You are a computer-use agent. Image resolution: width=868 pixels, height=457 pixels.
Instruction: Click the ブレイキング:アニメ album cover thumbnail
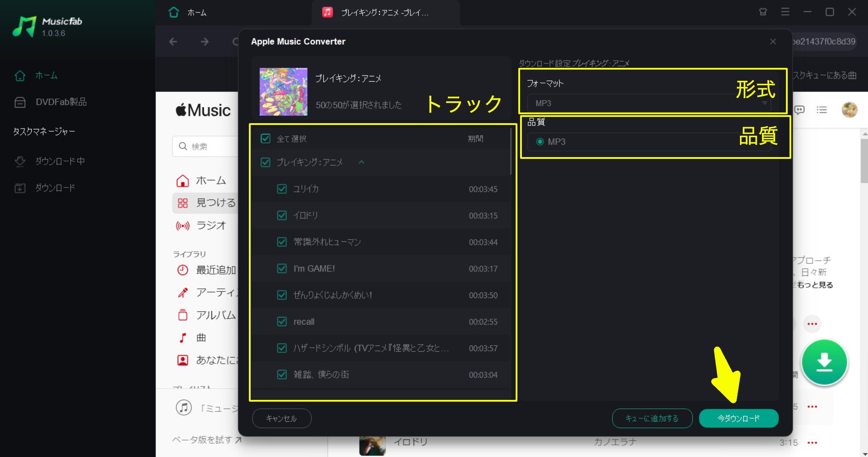pyautogui.click(x=284, y=91)
